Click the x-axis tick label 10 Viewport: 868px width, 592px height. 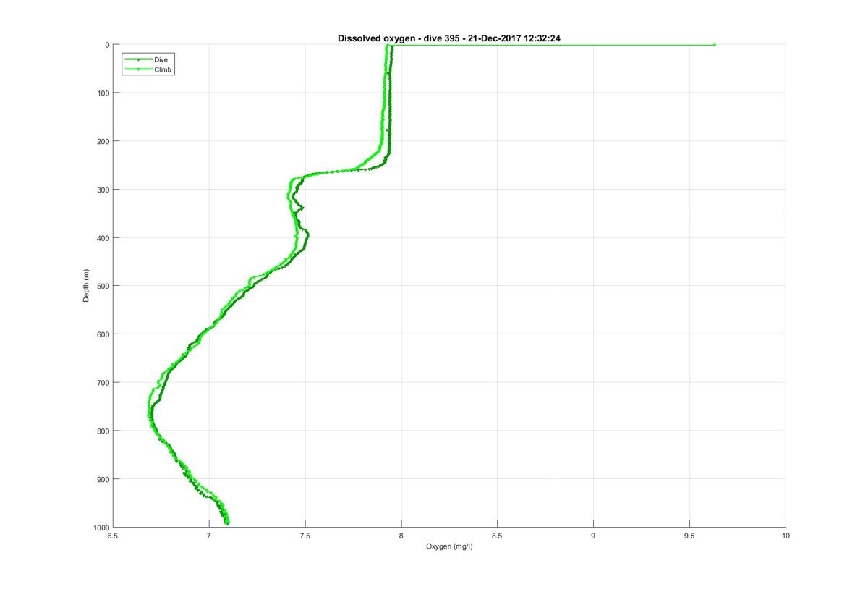point(786,536)
